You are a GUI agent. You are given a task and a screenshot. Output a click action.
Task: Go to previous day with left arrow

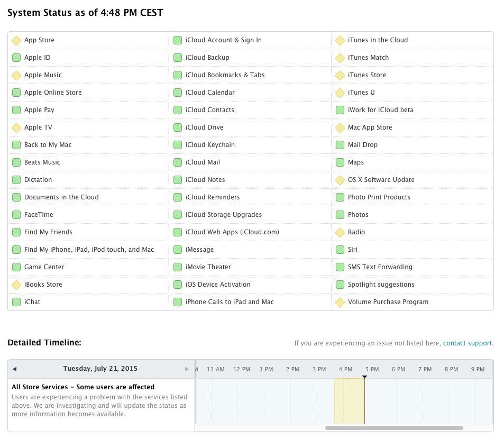(x=14, y=369)
